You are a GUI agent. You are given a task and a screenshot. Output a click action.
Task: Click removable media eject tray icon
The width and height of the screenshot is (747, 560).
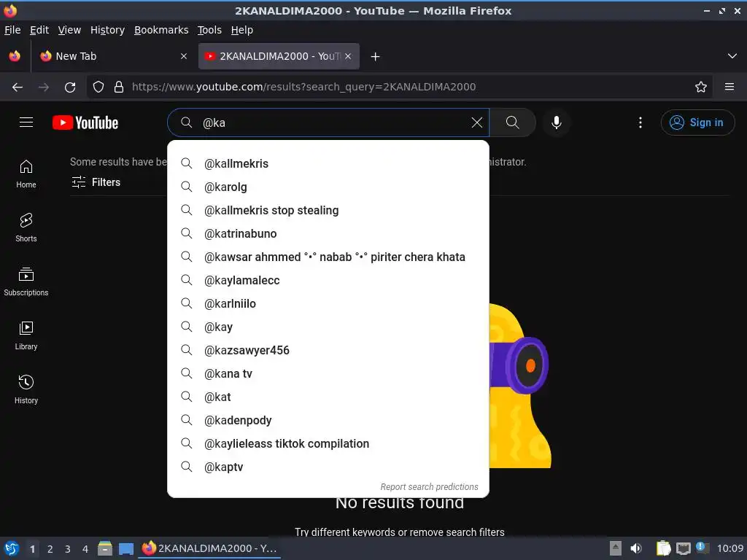tap(616, 548)
